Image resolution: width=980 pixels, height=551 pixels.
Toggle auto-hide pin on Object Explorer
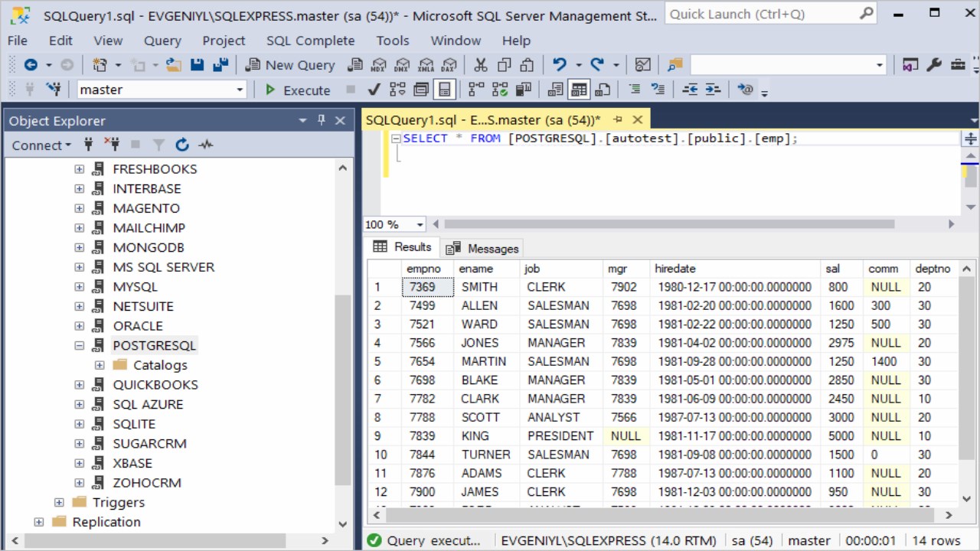point(322,120)
